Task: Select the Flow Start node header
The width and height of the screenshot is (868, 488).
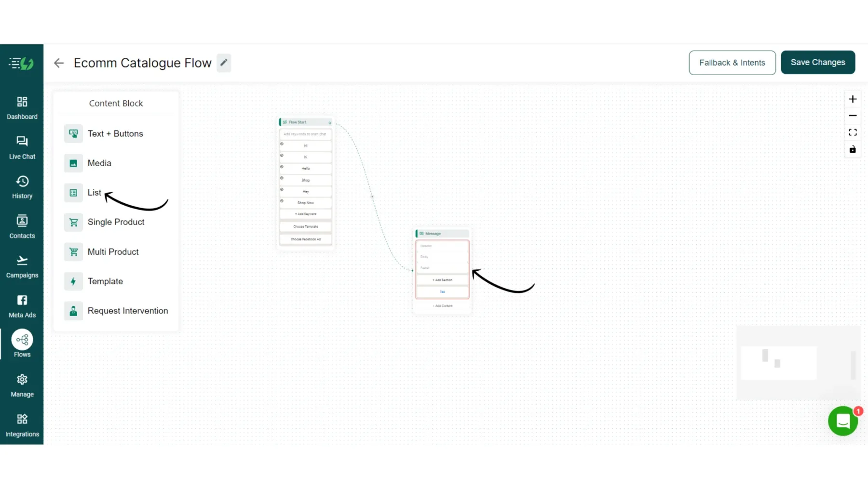Action: point(305,122)
